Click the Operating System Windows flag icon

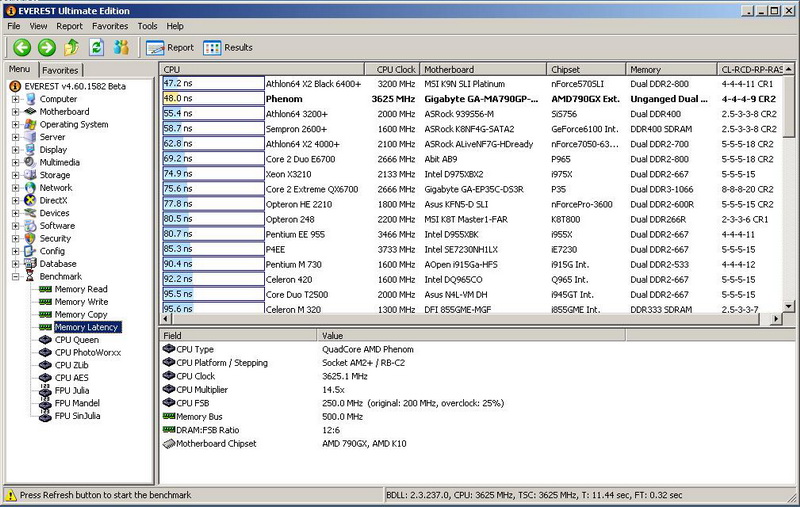[31, 124]
